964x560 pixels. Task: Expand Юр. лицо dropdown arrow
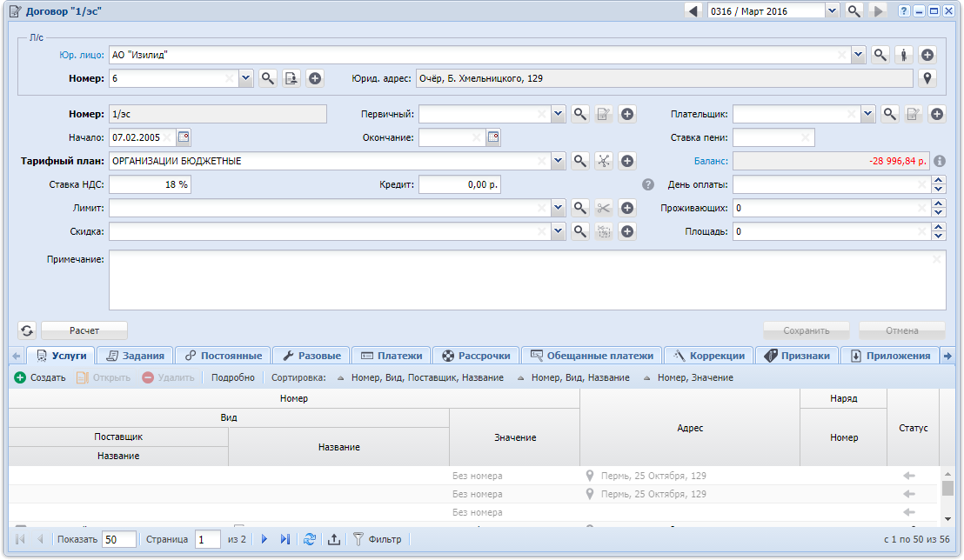coord(858,55)
